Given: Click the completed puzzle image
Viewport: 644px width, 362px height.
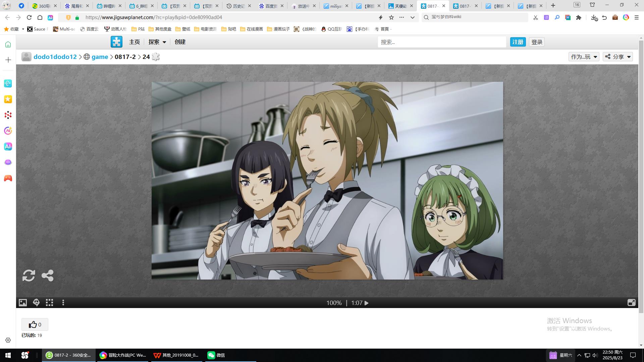Looking at the screenshot, I should click(x=327, y=180).
